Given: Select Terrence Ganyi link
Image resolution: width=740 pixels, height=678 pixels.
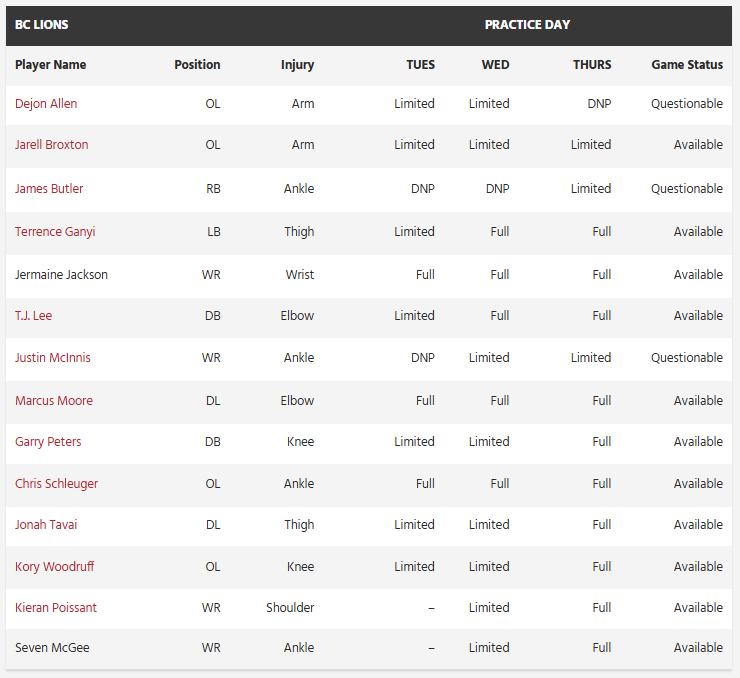Looking at the screenshot, I should coord(55,232).
